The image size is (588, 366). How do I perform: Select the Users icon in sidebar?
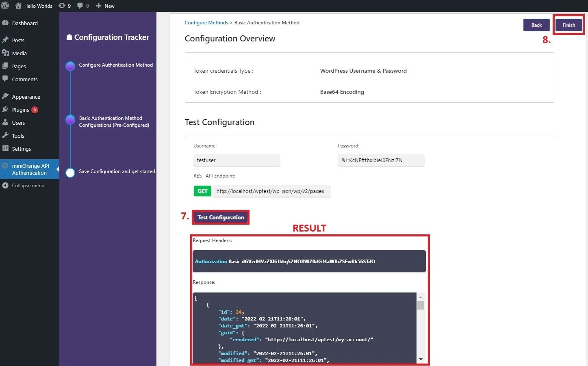point(6,122)
